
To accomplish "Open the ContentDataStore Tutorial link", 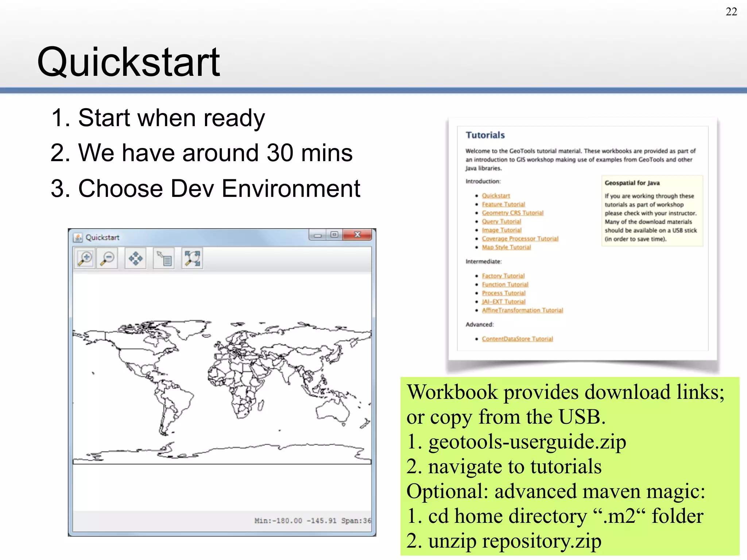I will click(517, 339).
